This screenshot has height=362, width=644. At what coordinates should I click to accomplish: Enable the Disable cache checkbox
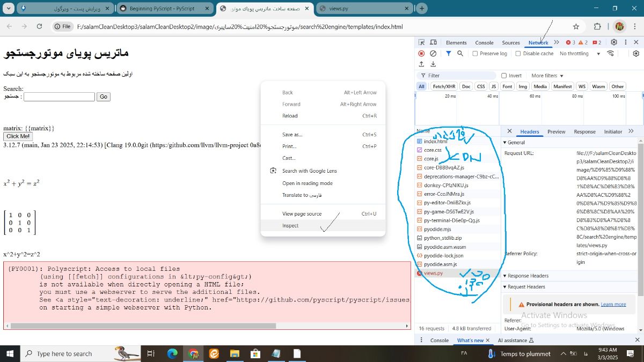[x=518, y=53]
